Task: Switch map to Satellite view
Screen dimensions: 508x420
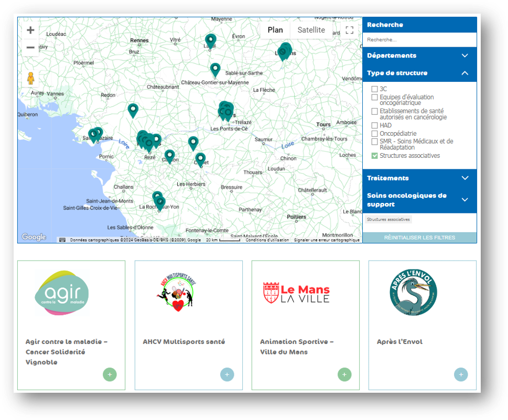Action: point(311,30)
